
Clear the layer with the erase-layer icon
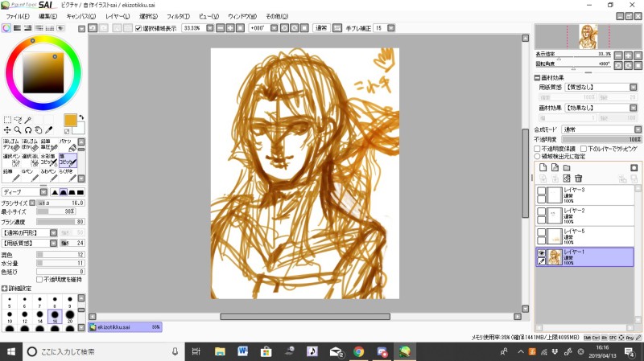(x=567, y=178)
